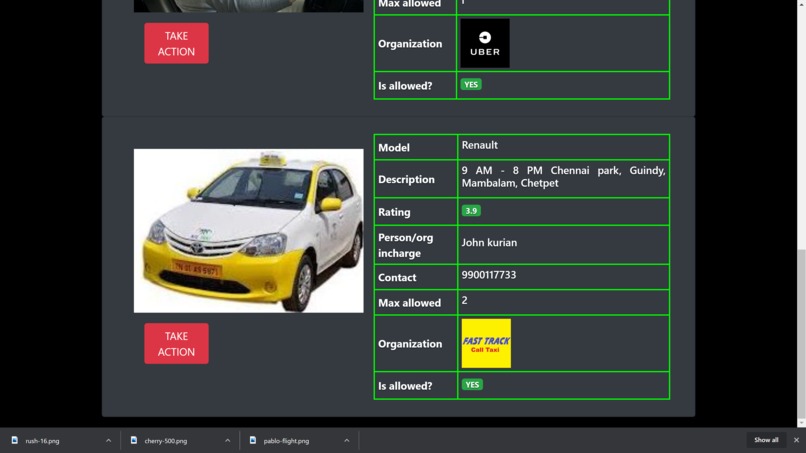
Task: Click the Description label cell
Action: (x=415, y=179)
